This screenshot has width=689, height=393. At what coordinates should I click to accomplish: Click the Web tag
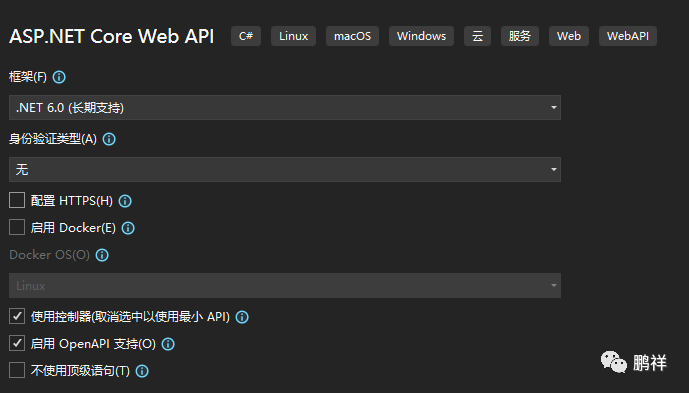pyautogui.click(x=569, y=36)
